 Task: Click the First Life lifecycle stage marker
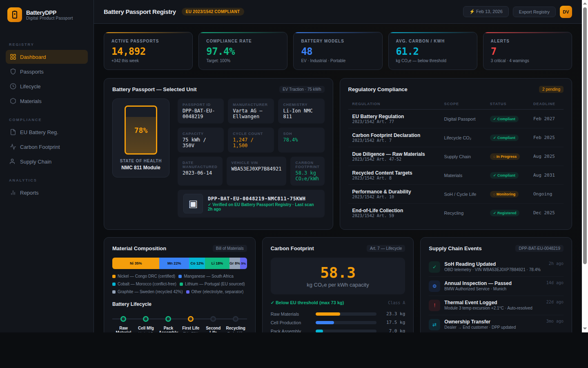pyautogui.click(x=191, y=319)
